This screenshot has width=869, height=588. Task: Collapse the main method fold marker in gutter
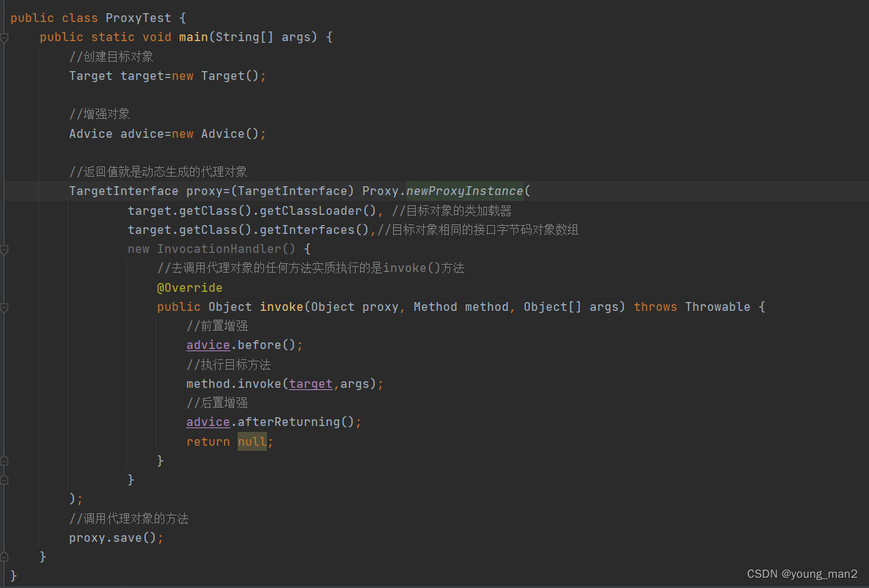(4, 37)
